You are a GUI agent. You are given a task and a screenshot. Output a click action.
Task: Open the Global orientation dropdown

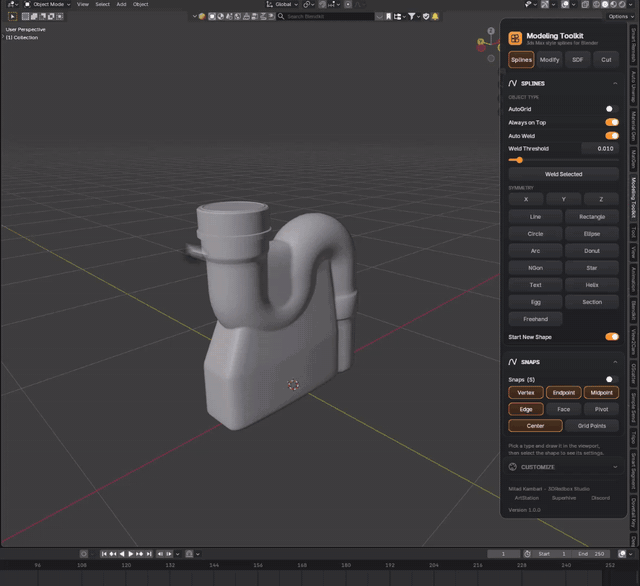(282, 4)
